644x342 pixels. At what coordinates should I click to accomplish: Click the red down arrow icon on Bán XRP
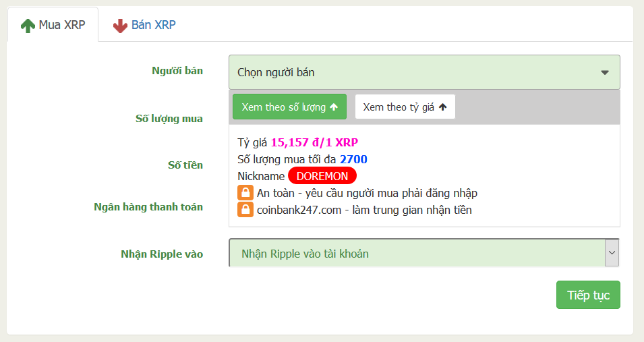(120, 26)
